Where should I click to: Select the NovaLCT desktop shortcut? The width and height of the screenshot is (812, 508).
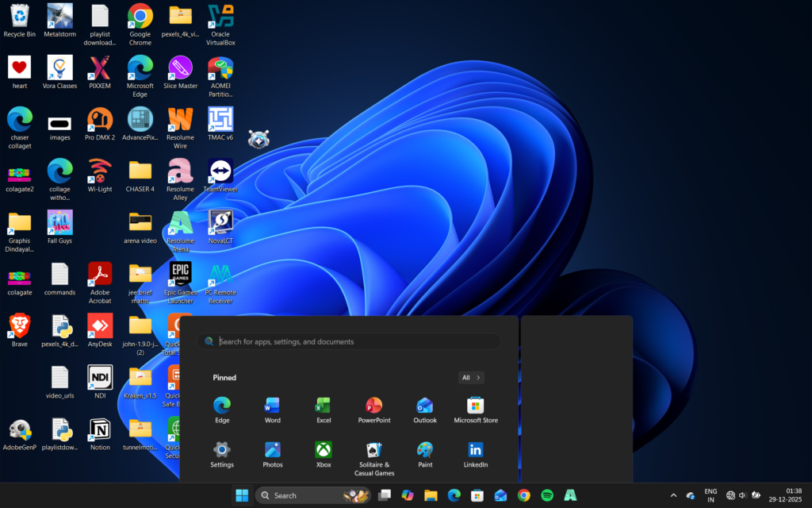click(x=220, y=228)
